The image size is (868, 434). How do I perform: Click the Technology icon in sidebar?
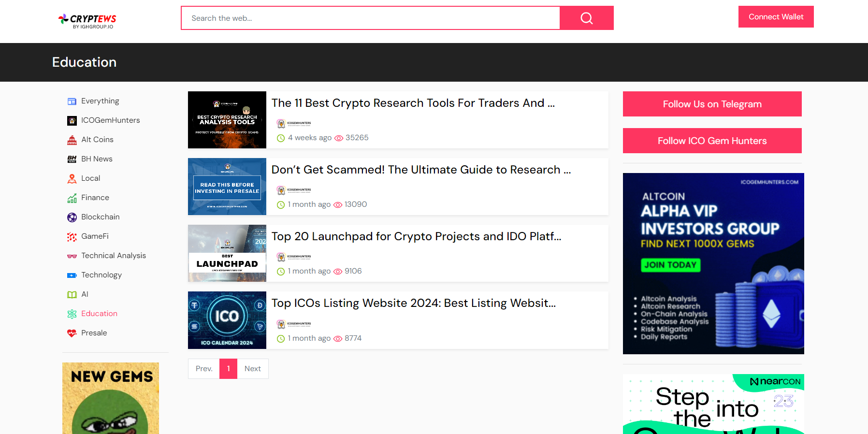coord(72,275)
